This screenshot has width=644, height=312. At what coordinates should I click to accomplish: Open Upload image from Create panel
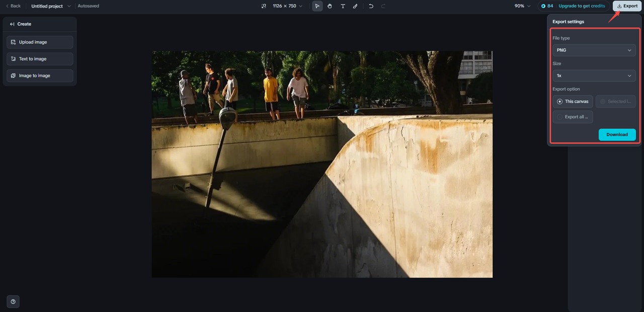[40, 42]
